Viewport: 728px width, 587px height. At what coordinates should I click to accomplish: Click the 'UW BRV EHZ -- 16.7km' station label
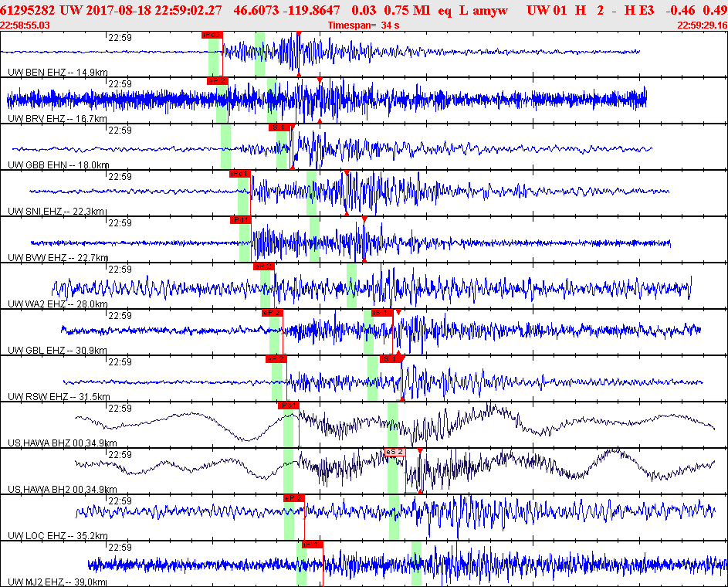[57, 119]
